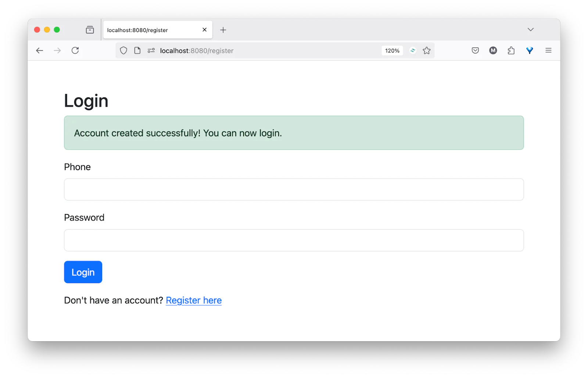Click the forward navigation arrow

(57, 50)
